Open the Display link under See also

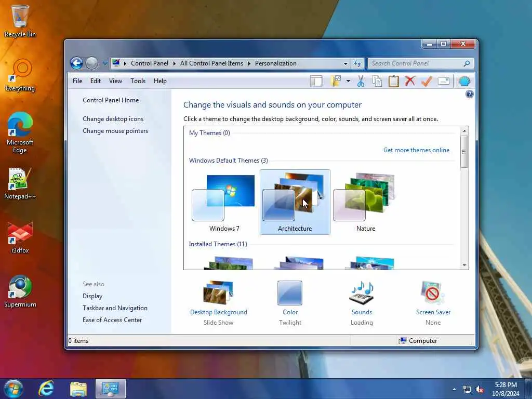(x=92, y=296)
